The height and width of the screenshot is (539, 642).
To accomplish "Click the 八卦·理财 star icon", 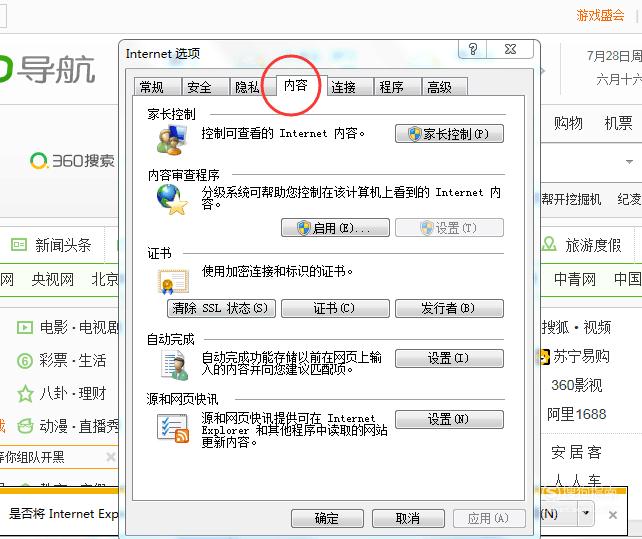I will tap(25, 394).
